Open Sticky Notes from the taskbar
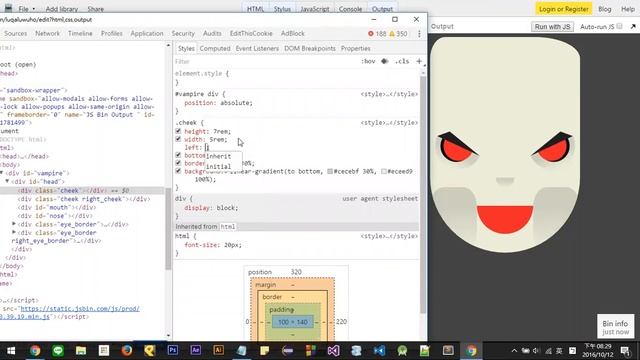 (264, 351)
